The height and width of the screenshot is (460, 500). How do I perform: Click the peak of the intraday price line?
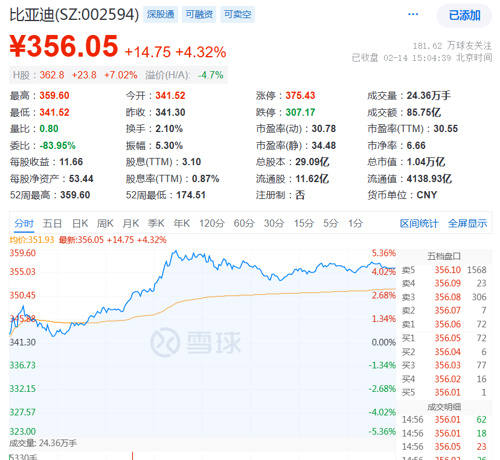[x=176, y=251]
